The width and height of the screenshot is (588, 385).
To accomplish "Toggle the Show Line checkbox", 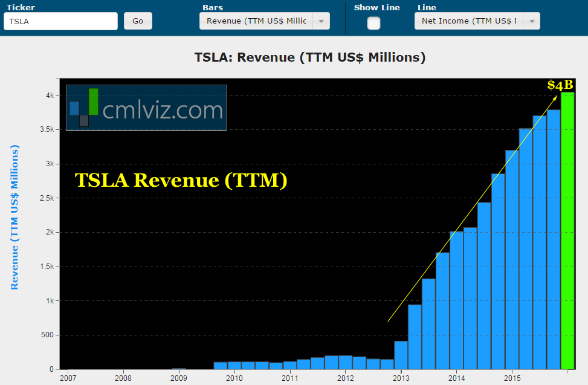I will (x=373, y=23).
